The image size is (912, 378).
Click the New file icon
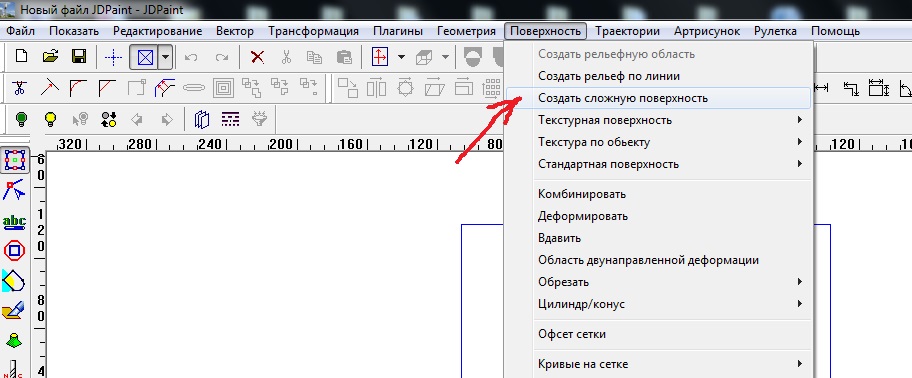(x=22, y=56)
